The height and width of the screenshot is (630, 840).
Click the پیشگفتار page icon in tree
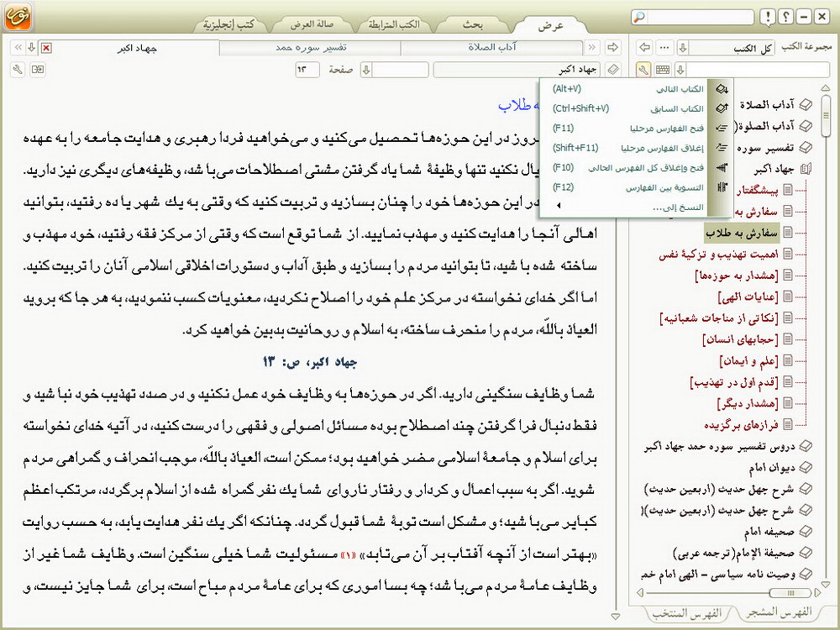tap(788, 190)
